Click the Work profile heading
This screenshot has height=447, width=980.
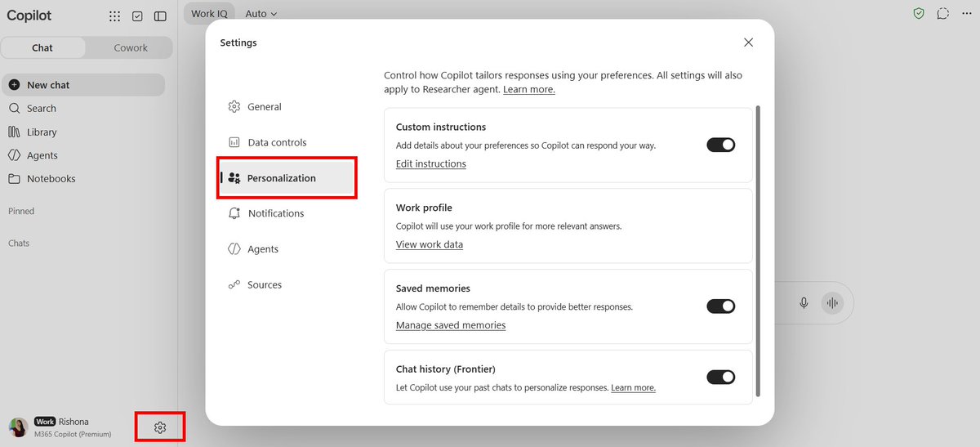[x=424, y=208]
